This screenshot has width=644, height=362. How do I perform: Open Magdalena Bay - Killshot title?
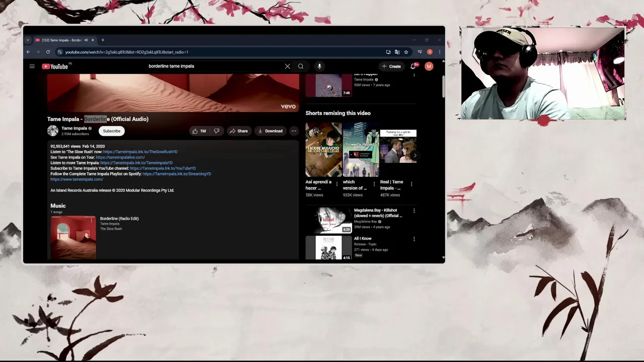[x=378, y=213]
